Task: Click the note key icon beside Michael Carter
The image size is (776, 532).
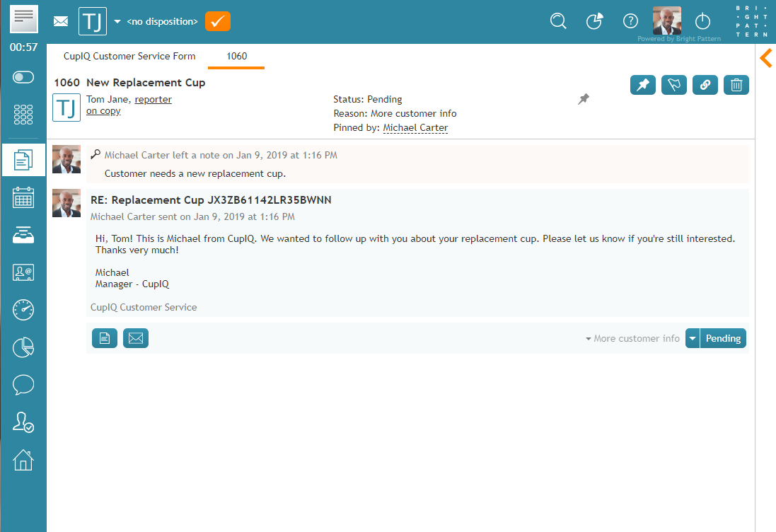Action: click(x=95, y=154)
